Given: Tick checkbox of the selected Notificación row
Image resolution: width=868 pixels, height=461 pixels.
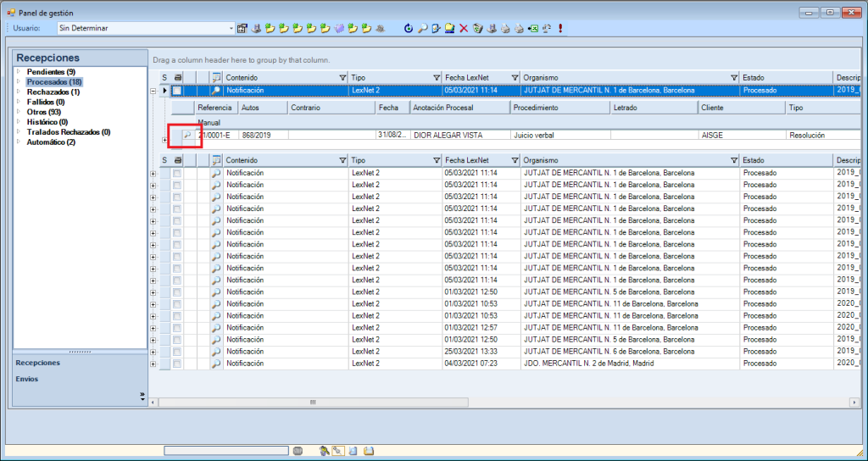Looking at the screenshot, I should point(177,90).
